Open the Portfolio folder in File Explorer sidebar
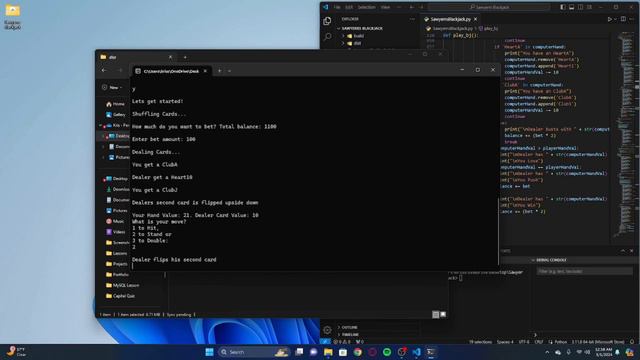The width and height of the screenshot is (640, 360). 118,275
